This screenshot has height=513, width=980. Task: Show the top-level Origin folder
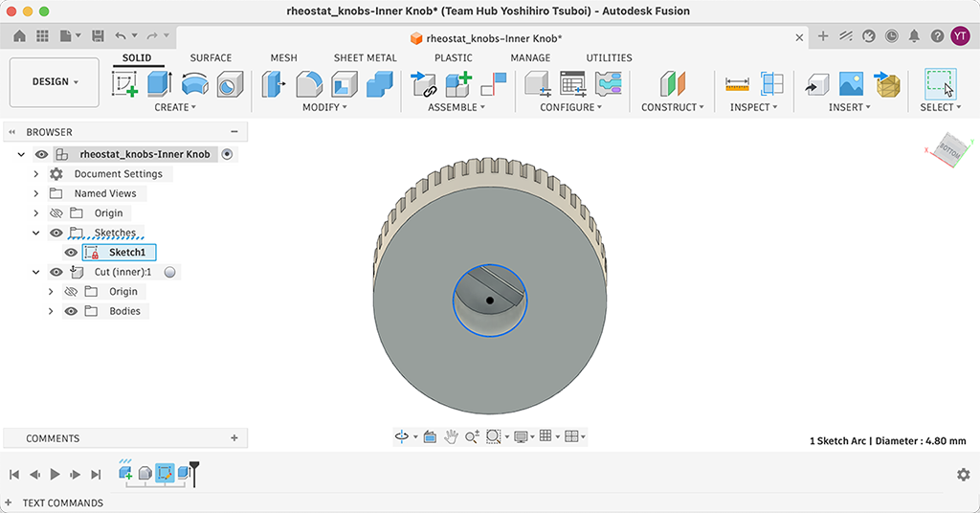[56, 213]
